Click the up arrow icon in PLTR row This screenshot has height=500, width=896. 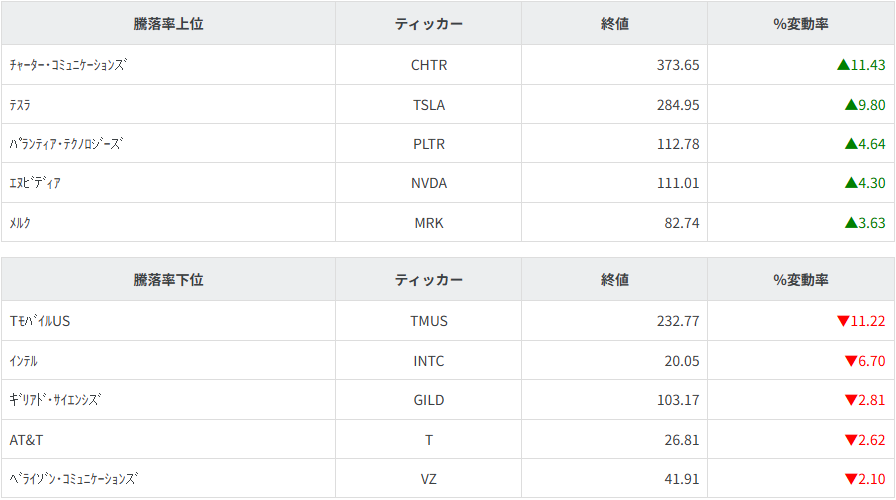tap(851, 144)
